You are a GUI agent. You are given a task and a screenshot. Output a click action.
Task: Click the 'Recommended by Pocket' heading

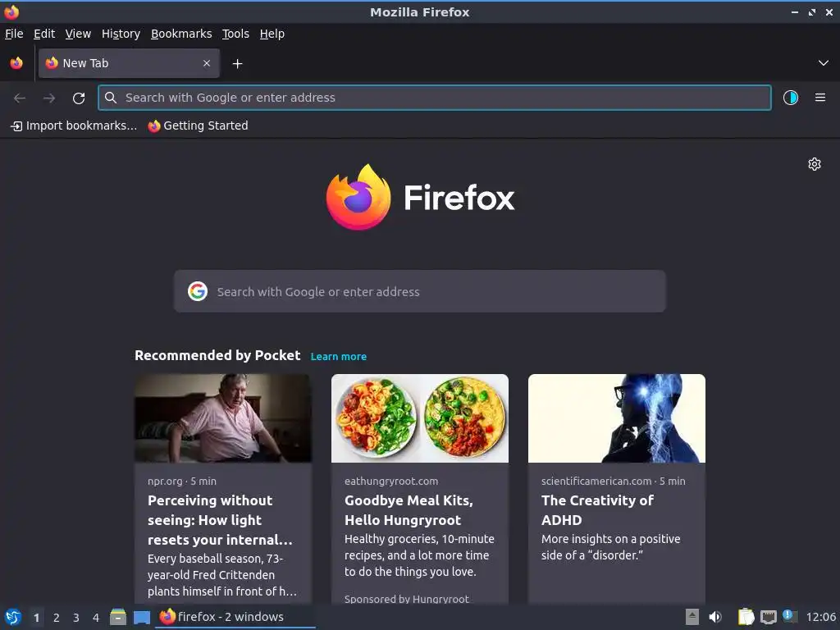pos(217,356)
